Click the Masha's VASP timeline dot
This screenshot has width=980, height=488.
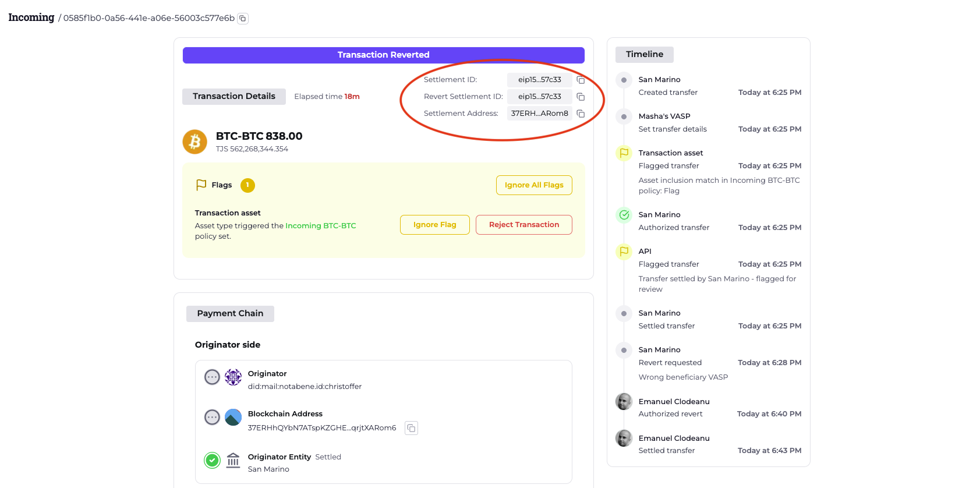[x=624, y=116]
